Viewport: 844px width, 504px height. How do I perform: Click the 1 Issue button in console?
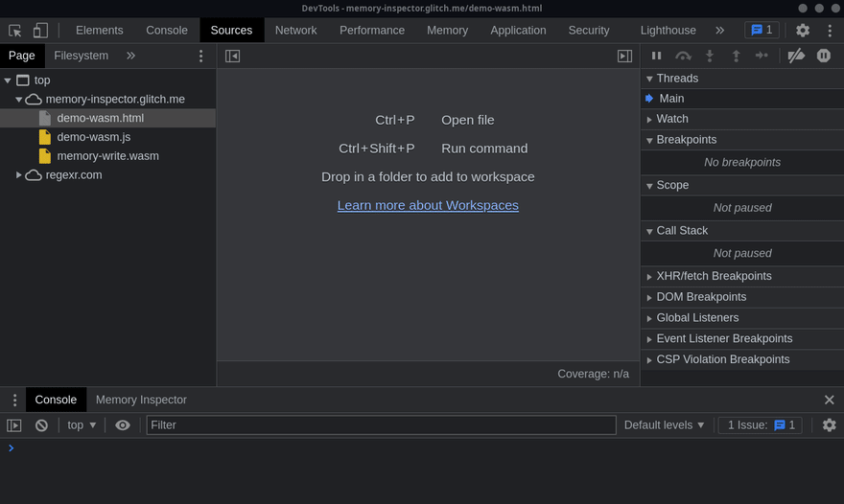(x=761, y=425)
